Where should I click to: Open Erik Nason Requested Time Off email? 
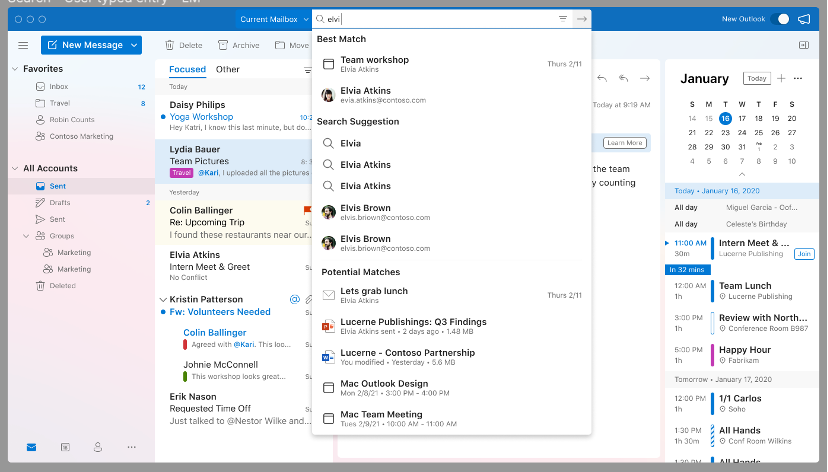pyautogui.click(x=234, y=409)
